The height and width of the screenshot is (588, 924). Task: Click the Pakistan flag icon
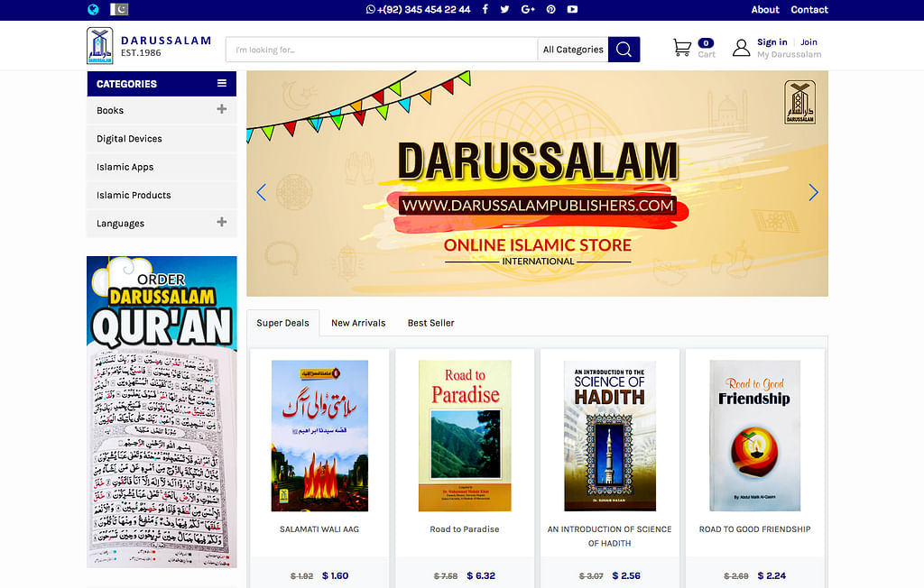(121, 10)
